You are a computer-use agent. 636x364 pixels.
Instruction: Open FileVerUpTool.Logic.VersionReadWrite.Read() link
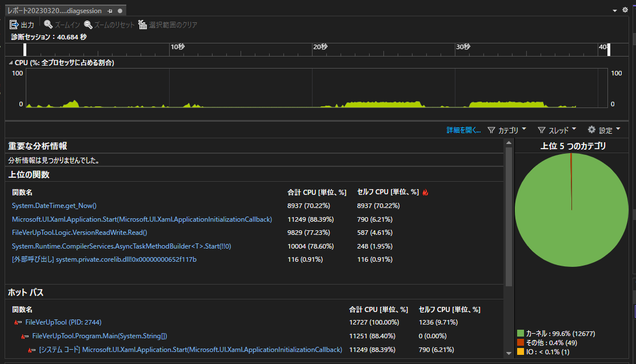[79, 233]
